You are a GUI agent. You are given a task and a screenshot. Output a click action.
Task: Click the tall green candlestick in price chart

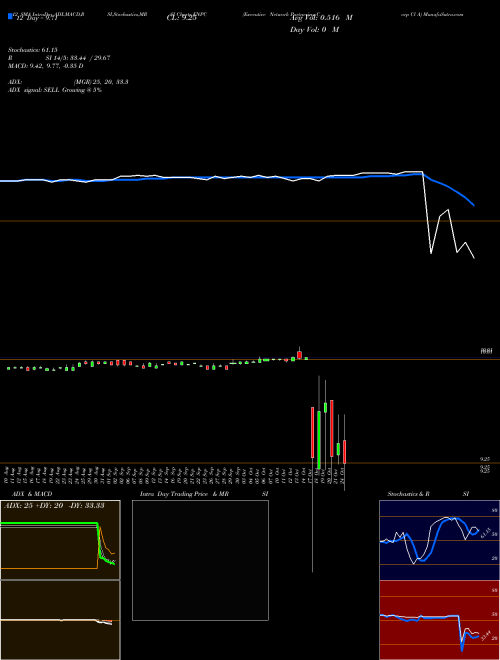click(x=319, y=440)
